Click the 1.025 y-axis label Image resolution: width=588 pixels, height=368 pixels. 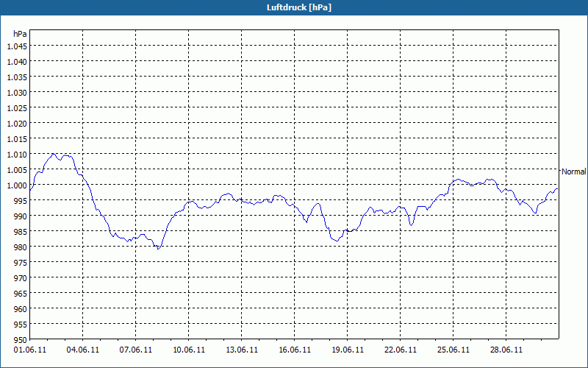[17, 107]
